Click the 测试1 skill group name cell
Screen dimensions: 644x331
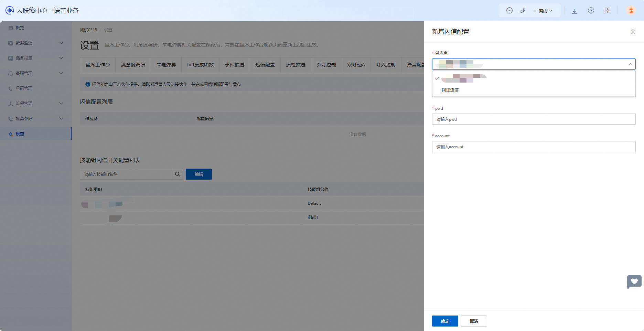click(x=313, y=217)
